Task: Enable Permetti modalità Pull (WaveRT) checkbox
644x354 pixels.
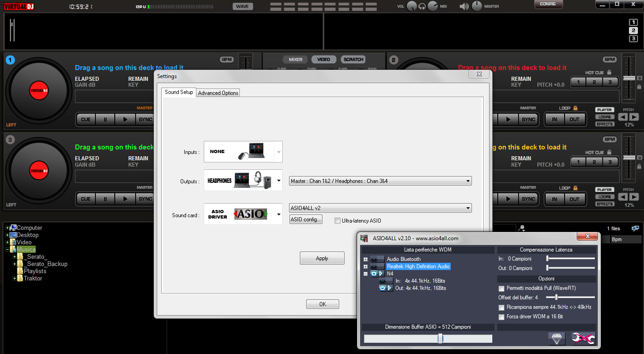Action: 501,288
